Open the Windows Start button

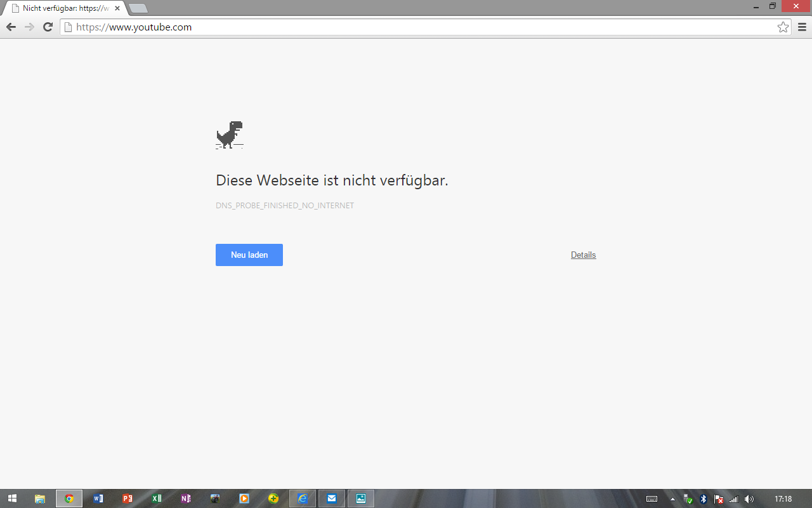[12, 498]
